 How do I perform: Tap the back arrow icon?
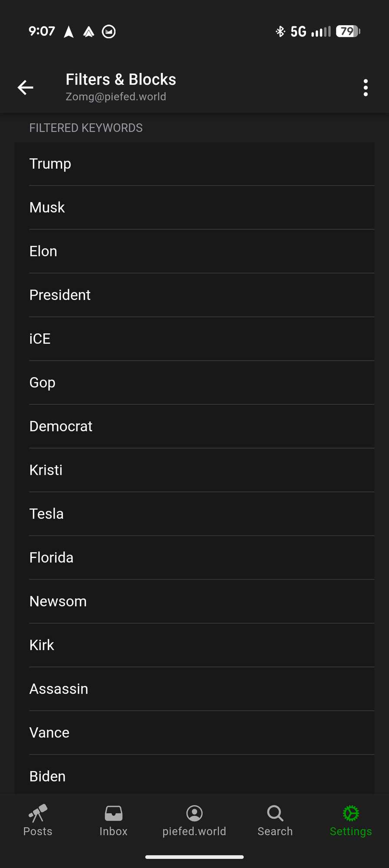25,87
